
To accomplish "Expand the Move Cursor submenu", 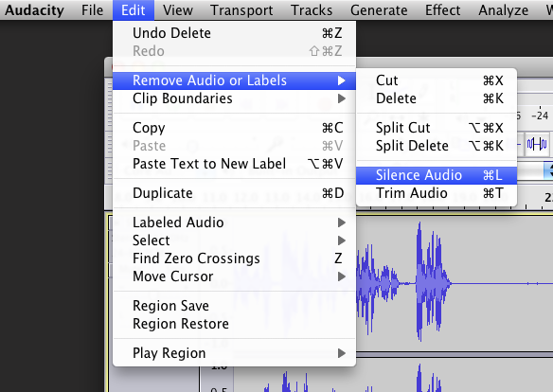I will pos(234,276).
